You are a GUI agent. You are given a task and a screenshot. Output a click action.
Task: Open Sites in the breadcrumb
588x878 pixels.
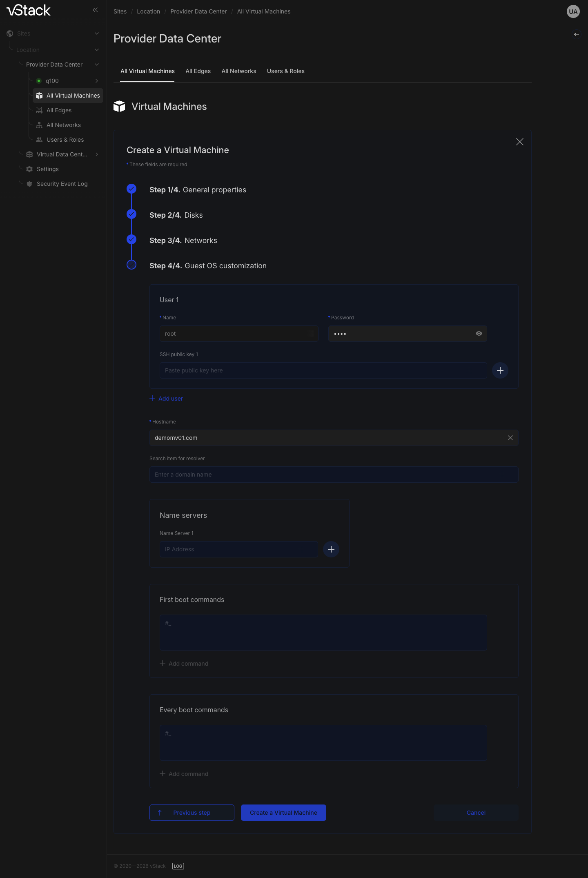point(120,11)
